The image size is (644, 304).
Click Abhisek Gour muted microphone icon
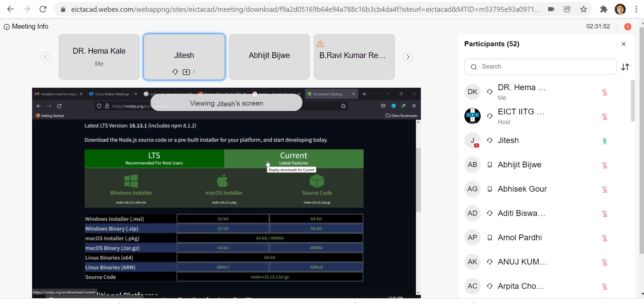click(x=605, y=189)
